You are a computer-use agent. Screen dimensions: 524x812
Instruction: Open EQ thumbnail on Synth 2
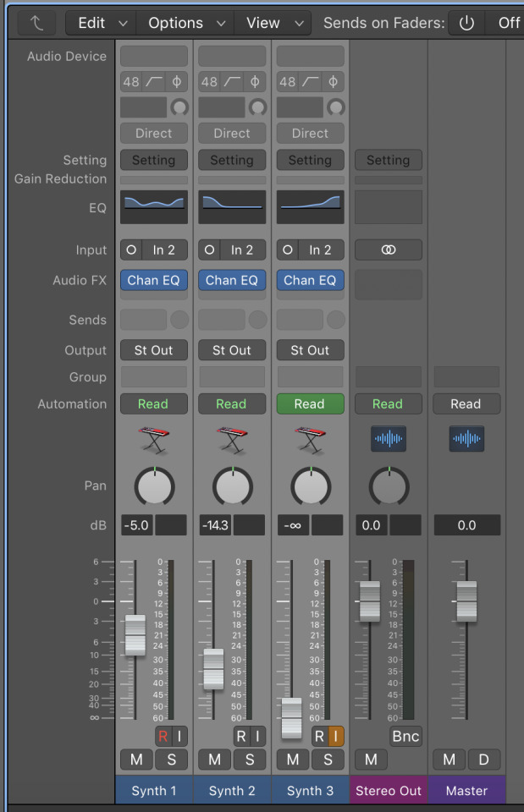pos(232,206)
